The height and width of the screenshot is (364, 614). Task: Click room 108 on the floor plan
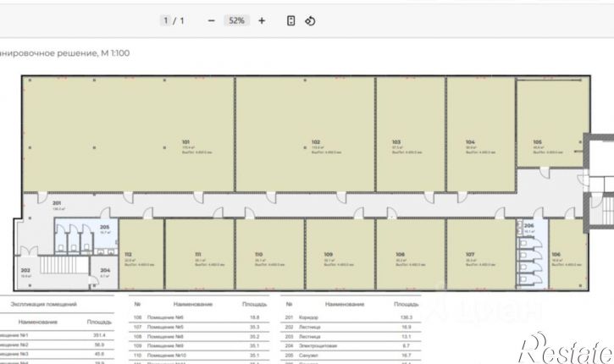pyautogui.click(x=400, y=254)
